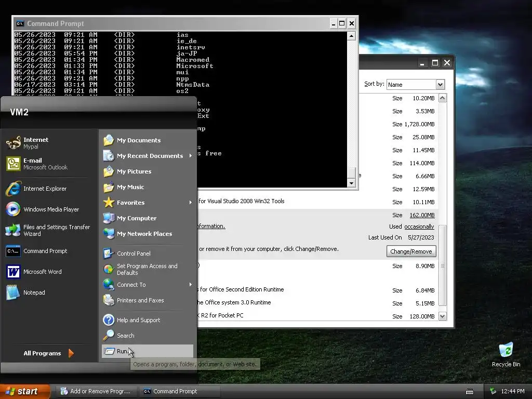The image size is (532, 399).
Task: Select Visual Studio 2008 Win32 Tools row
Action: tap(317, 202)
